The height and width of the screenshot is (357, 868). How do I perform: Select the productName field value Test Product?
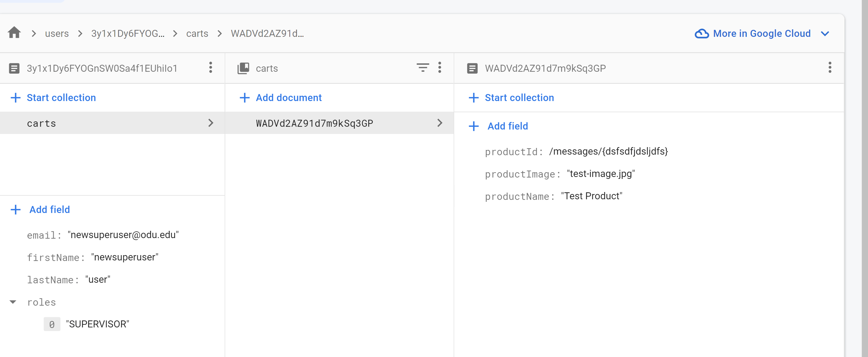[592, 196]
